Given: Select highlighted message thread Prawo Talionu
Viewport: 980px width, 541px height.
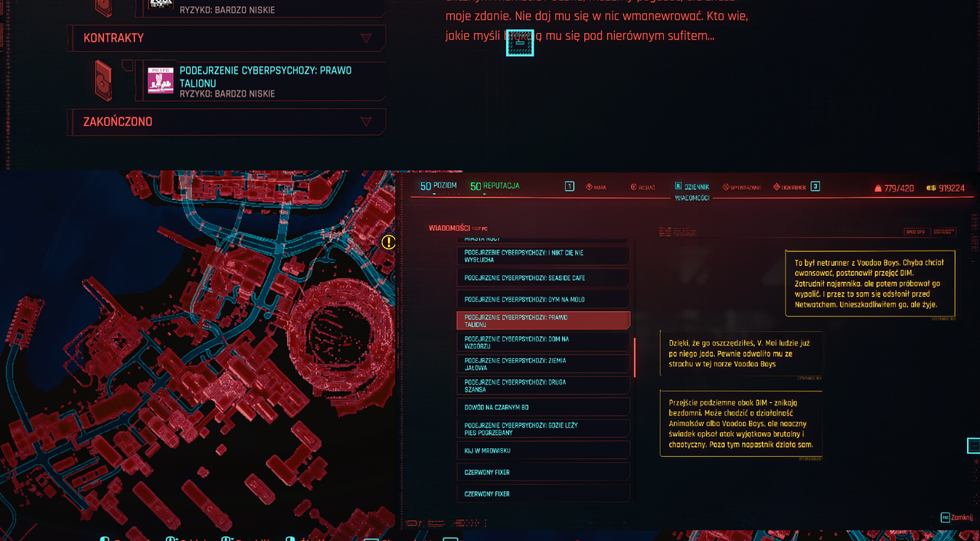Looking at the screenshot, I should click(544, 320).
